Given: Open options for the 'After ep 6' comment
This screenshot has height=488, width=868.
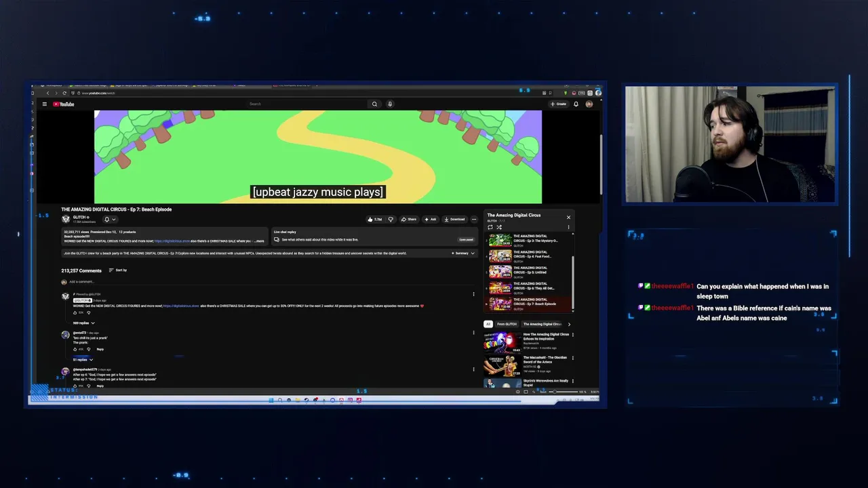Looking at the screenshot, I should tap(473, 369).
